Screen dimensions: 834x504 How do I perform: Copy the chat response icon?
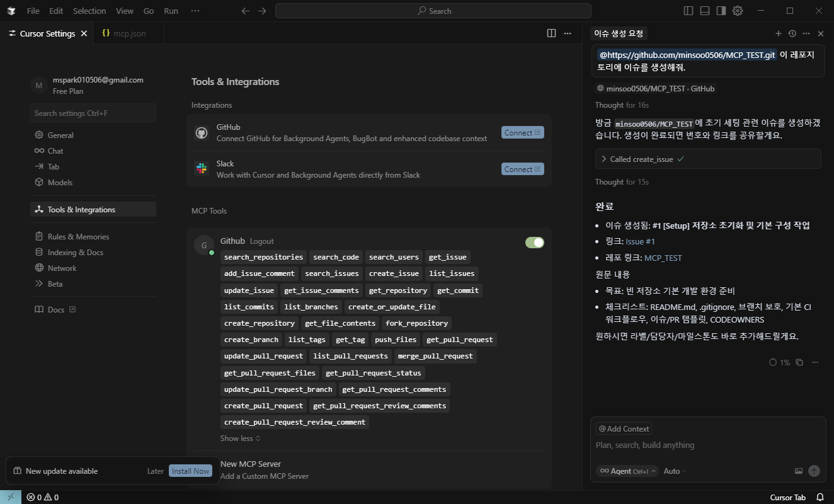pos(799,362)
